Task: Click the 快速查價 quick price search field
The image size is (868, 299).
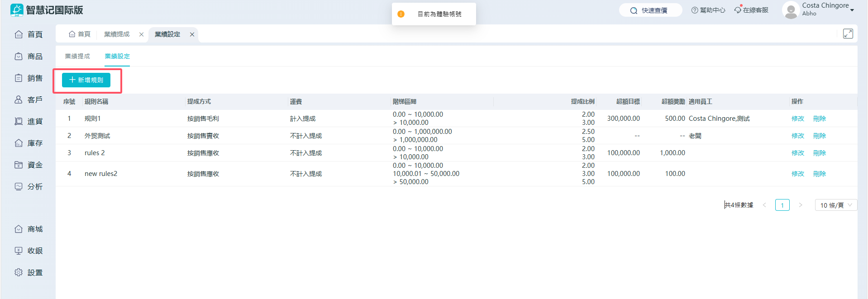Action: pos(650,10)
